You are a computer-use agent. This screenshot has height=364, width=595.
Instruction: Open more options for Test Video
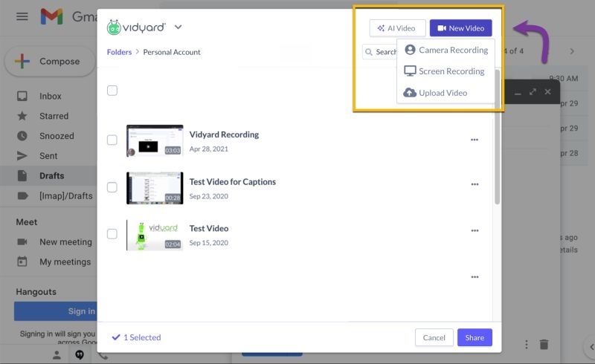[x=475, y=230]
